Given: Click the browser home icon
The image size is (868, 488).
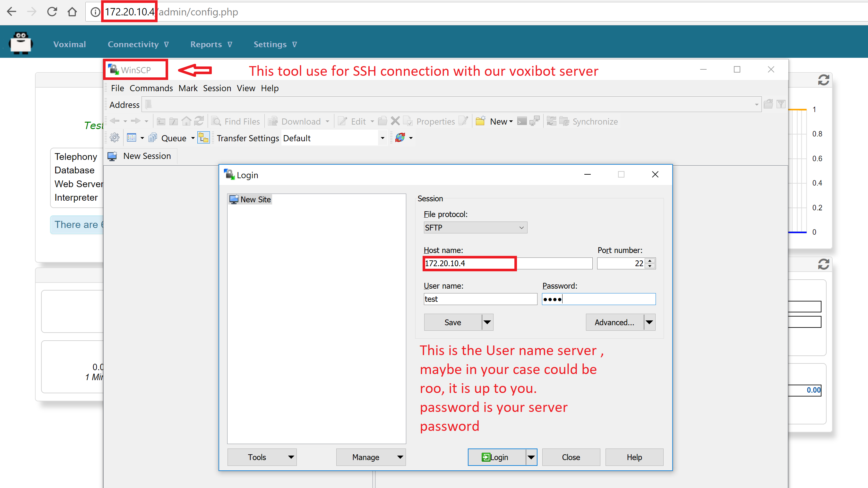Looking at the screenshot, I should pos(72,12).
